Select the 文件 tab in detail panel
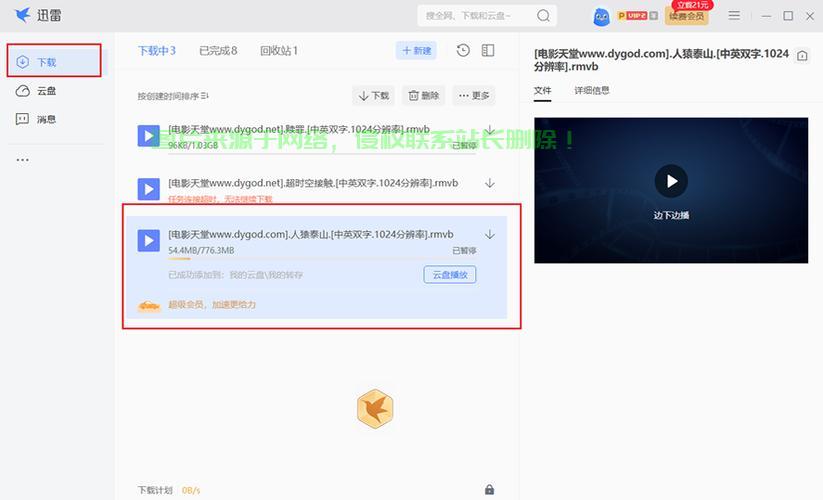 [x=542, y=90]
